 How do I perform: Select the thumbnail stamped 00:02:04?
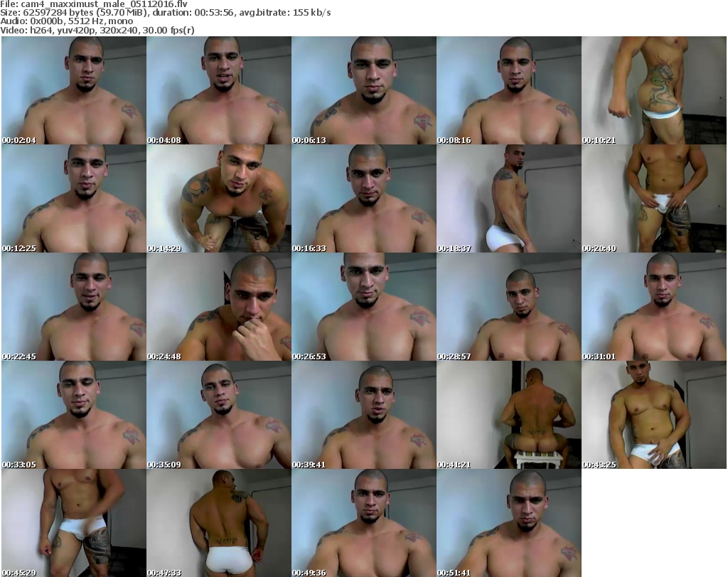pos(74,90)
